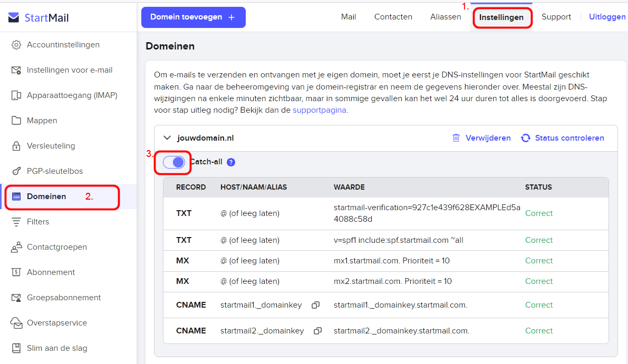This screenshot has width=628, height=364.
Task: Open Versleuteling in the sidebar
Action: coord(51,146)
